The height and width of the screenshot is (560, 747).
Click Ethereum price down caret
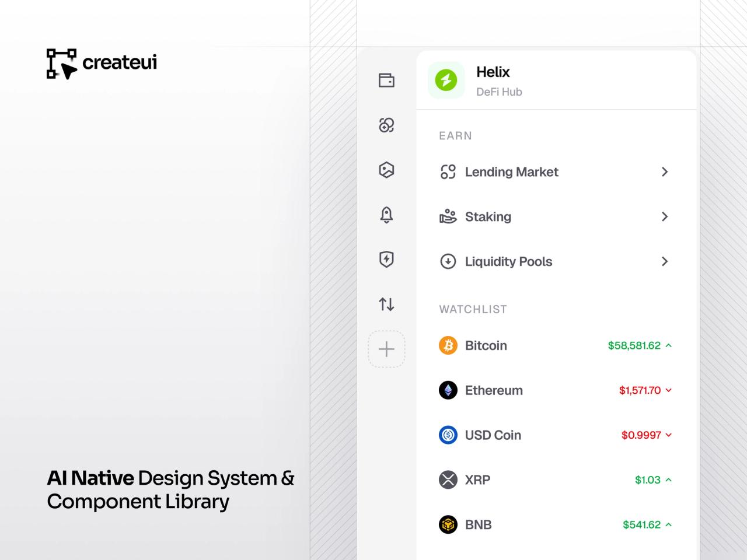(x=669, y=390)
